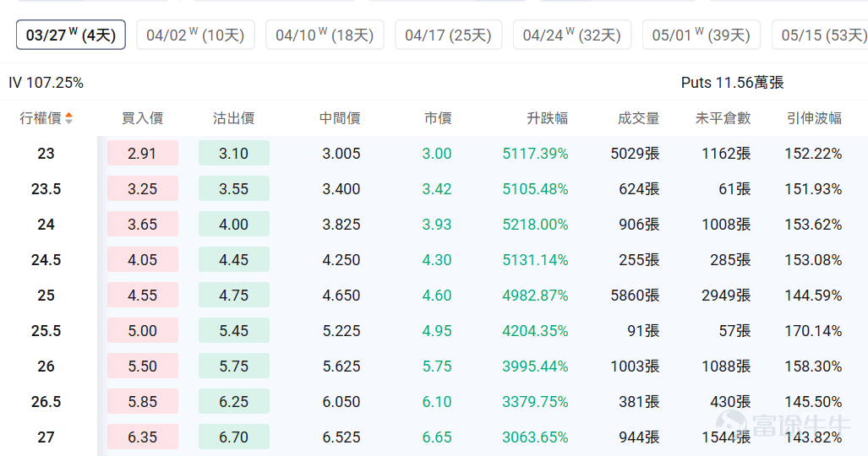Choose the 05/01 W (39天) expiry tab
Image resolution: width=868 pixels, height=456 pixels.
[701, 35]
